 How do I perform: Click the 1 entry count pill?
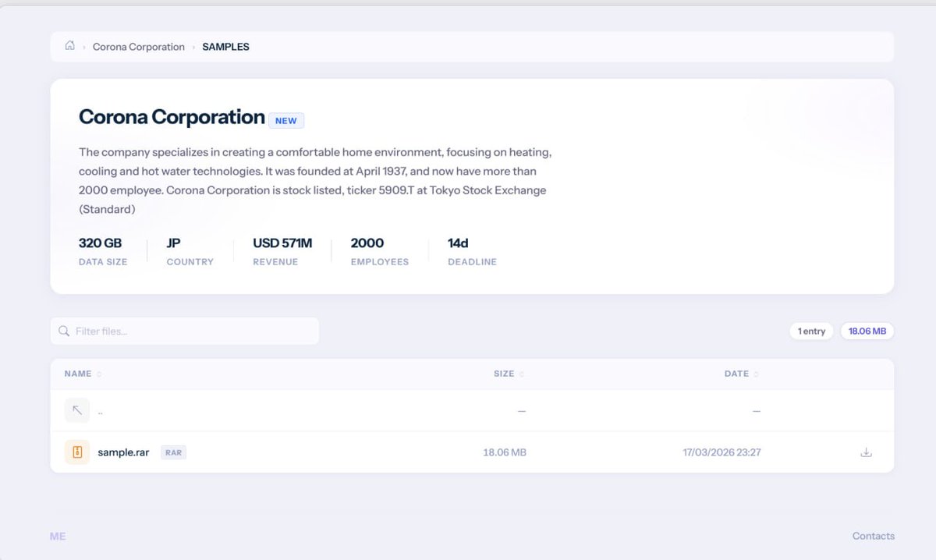point(811,331)
